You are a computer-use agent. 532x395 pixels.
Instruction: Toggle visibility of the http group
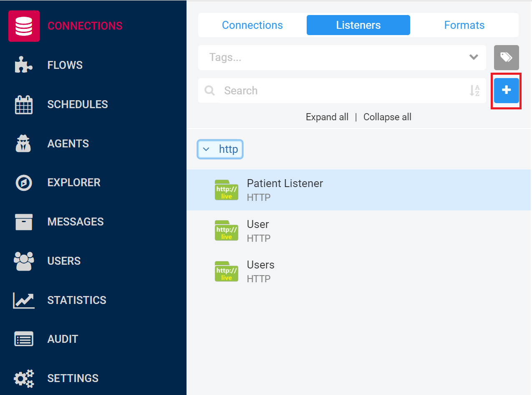tap(220, 149)
